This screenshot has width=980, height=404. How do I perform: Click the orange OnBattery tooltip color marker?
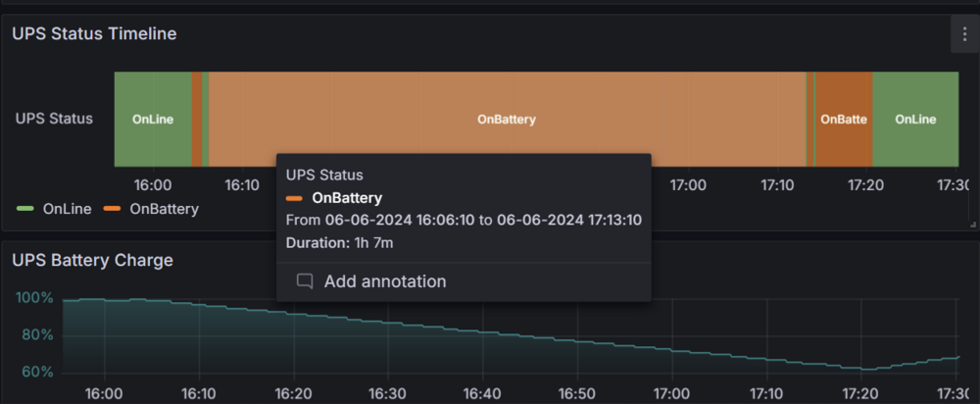[x=294, y=199]
